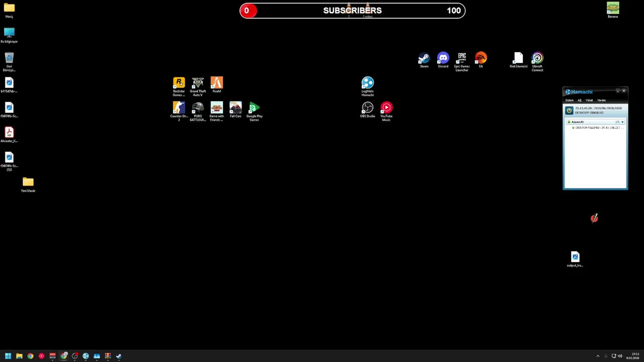644x362 pixels.
Task: Click the Fall Cars desktop icon
Action: click(235, 110)
